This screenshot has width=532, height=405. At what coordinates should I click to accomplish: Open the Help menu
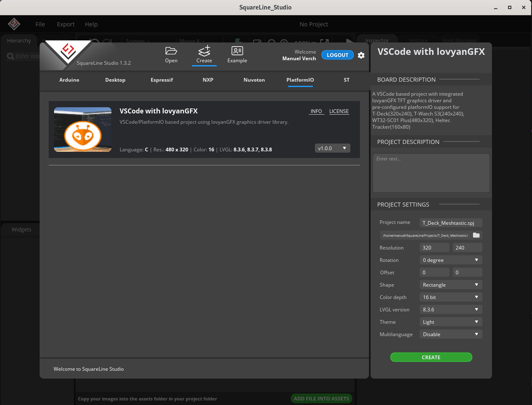[x=91, y=24]
